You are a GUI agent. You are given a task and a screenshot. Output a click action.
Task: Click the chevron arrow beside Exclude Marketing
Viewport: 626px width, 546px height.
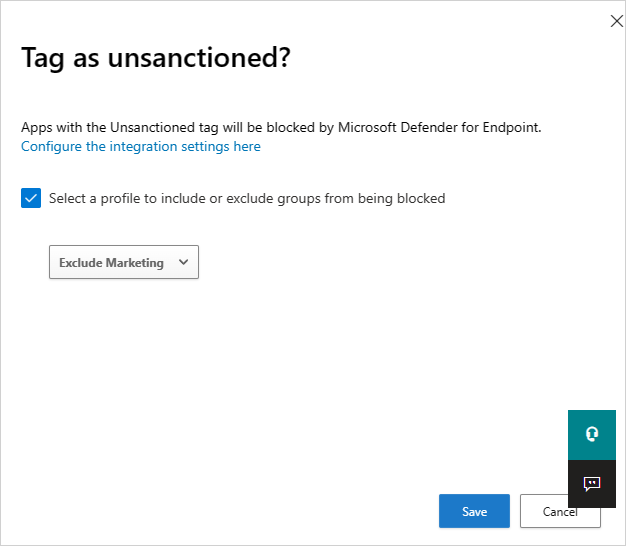pyautogui.click(x=183, y=262)
